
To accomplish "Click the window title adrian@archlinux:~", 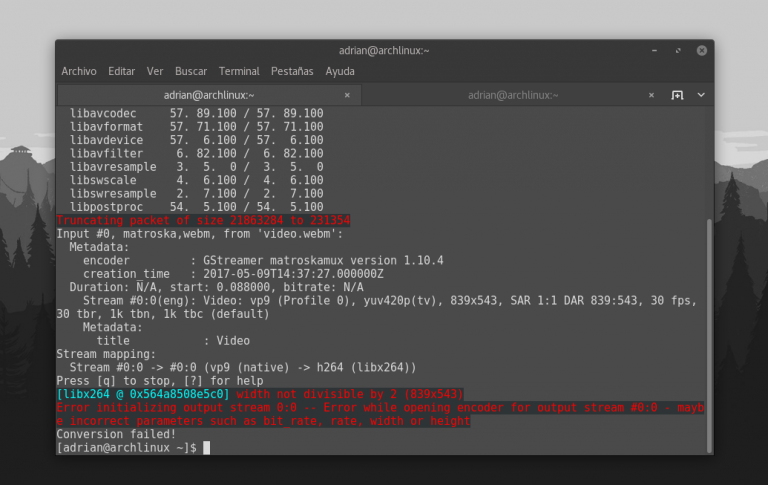I will pos(384,50).
